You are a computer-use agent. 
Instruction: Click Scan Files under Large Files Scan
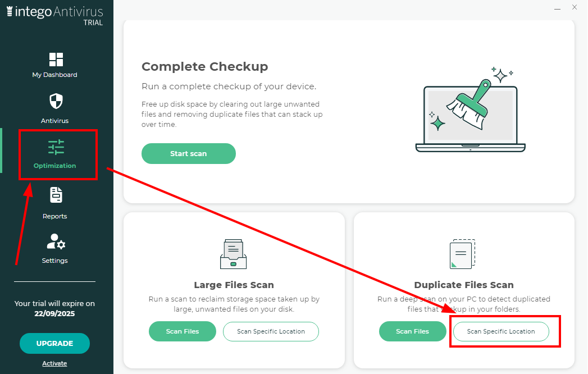183,331
